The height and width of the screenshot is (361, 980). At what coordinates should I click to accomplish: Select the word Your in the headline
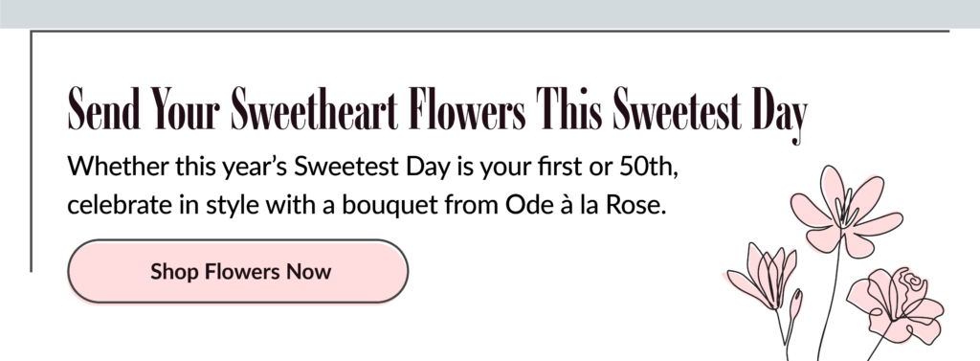point(186,109)
